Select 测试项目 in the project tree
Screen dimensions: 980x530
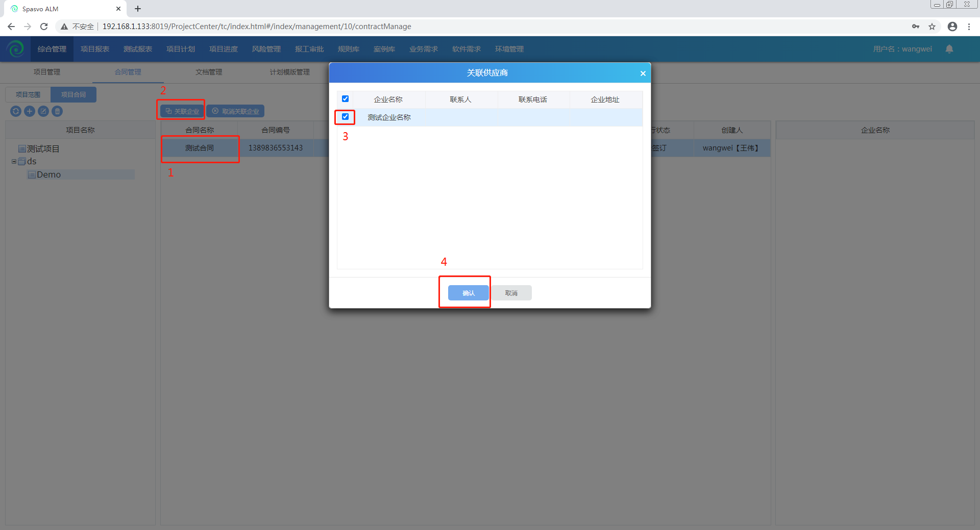pyautogui.click(x=43, y=149)
